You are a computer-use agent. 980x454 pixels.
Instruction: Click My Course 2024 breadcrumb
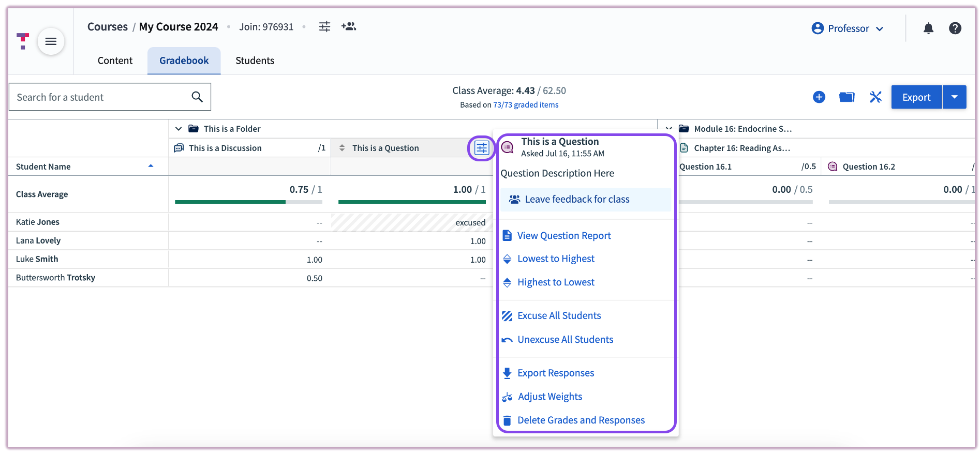click(179, 27)
